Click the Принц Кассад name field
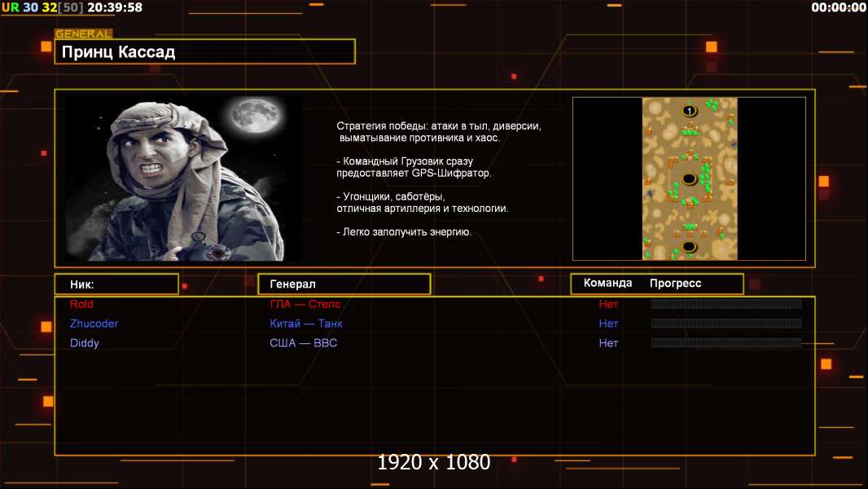The image size is (868, 489). pyautogui.click(x=205, y=51)
